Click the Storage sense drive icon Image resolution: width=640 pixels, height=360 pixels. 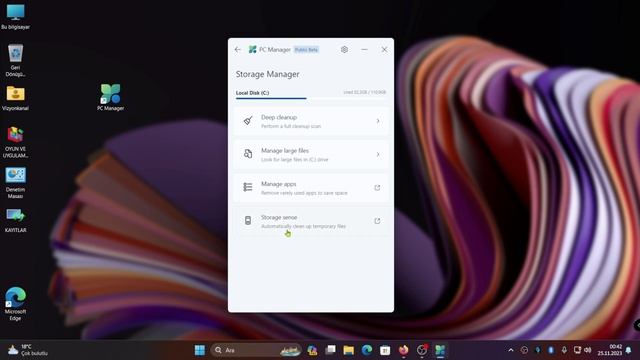tap(248, 221)
